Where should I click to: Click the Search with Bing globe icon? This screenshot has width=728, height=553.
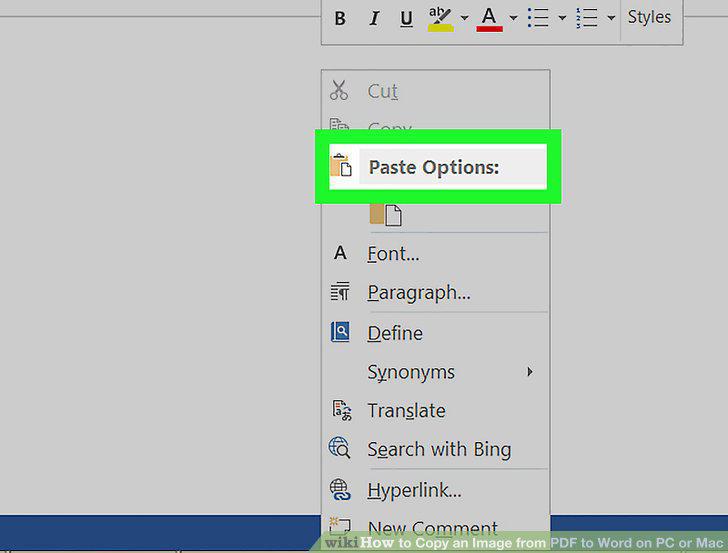pos(339,448)
